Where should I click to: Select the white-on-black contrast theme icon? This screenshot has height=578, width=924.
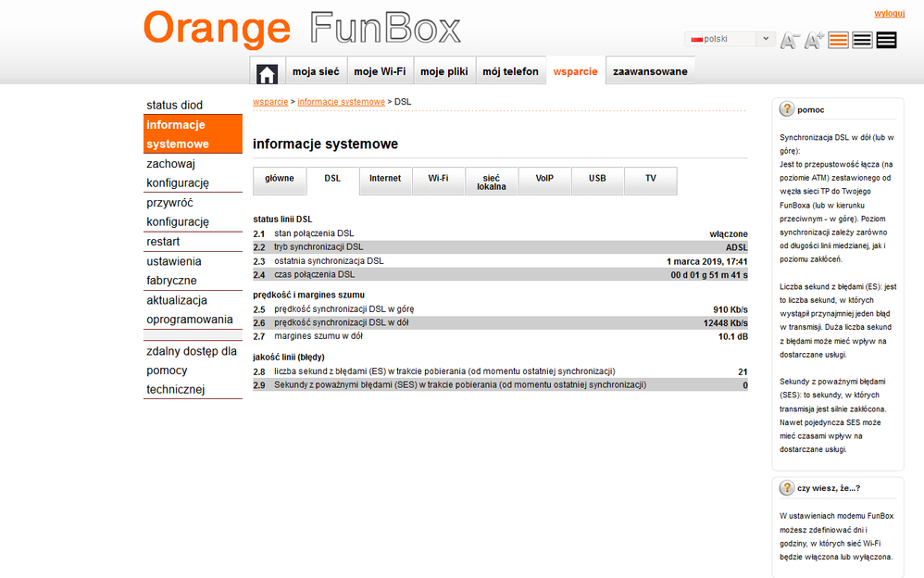point(886,40)
